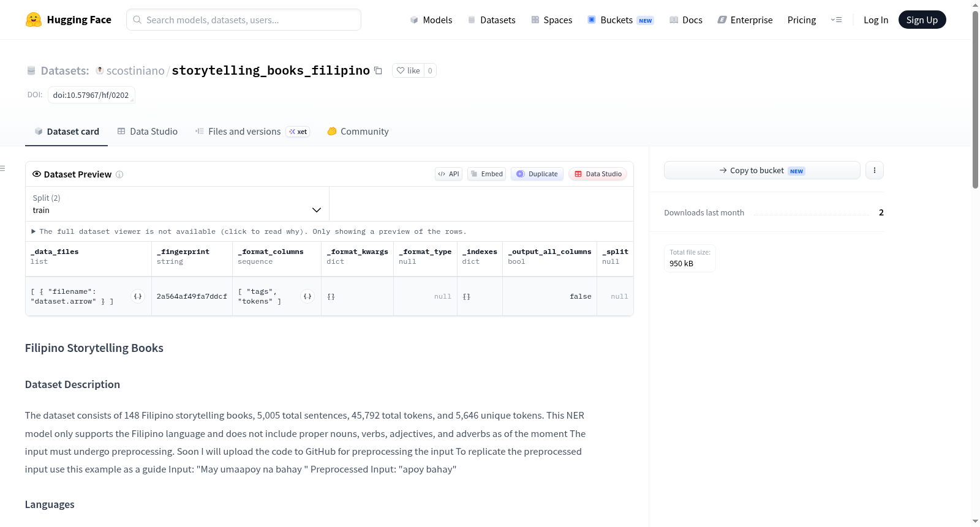The width and height of the screenshot is (980, 527).
Task: Open Data Studio from the preview header
Action: pos(598,174)
